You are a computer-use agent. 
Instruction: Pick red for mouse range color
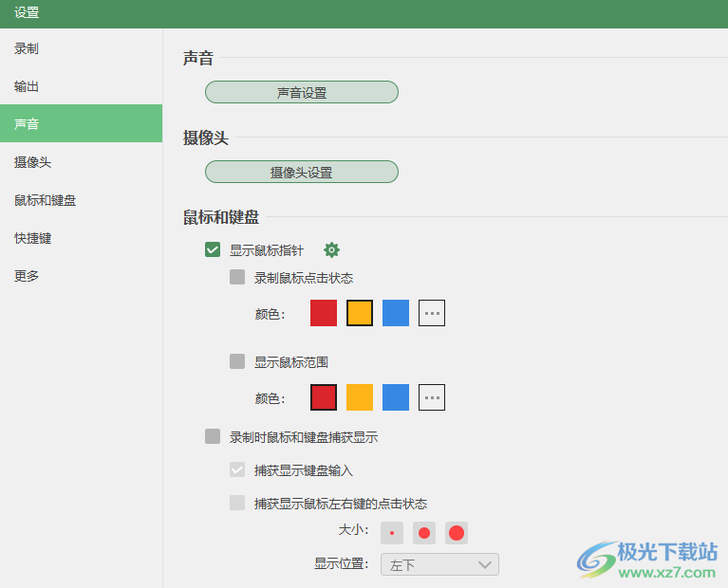[324, 397]
